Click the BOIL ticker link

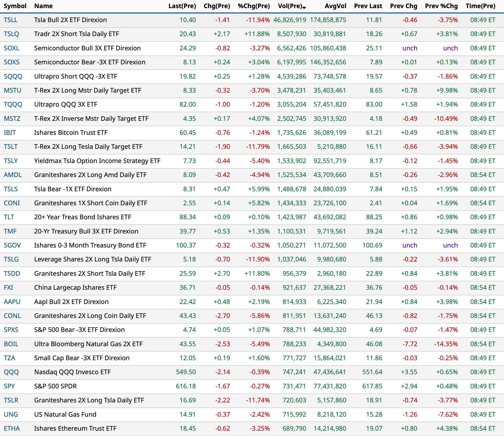pyautogui.click(x=11, y=344)
